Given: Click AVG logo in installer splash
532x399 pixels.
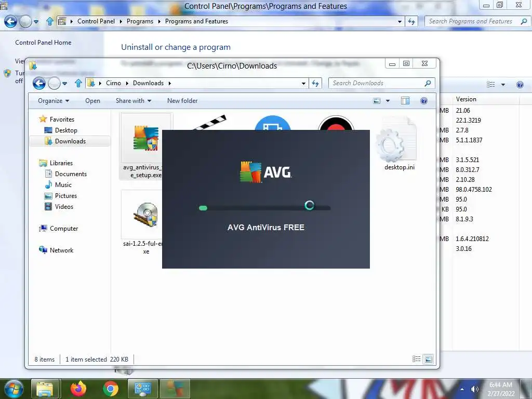Looking at the screenshot, I should [x=265, y=172].
